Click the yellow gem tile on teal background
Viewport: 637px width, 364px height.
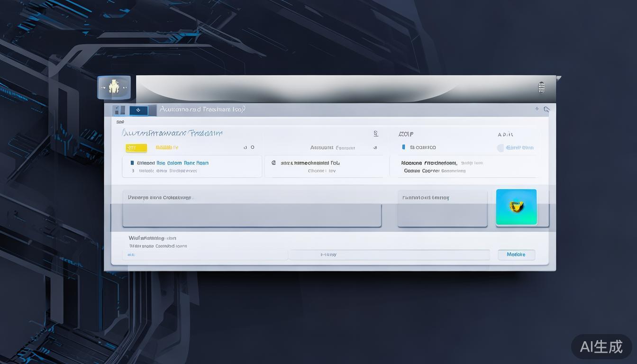pos(516,207)
